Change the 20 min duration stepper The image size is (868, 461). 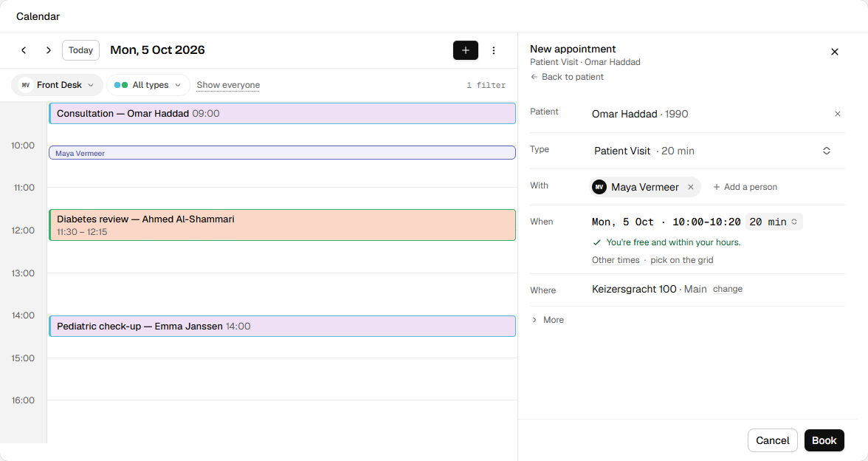774,222
